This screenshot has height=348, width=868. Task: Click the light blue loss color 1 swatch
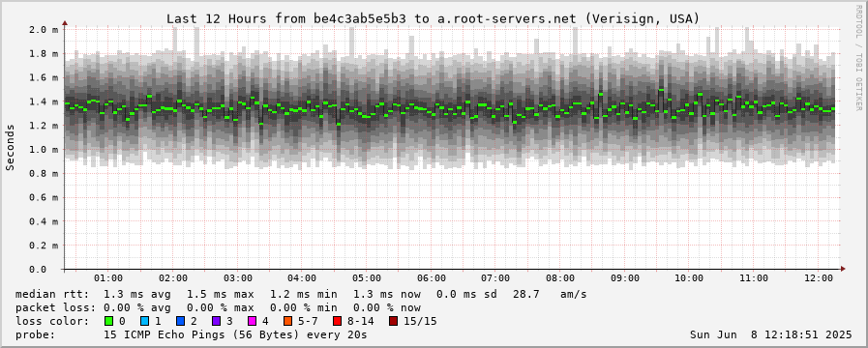tap(144, 321)
